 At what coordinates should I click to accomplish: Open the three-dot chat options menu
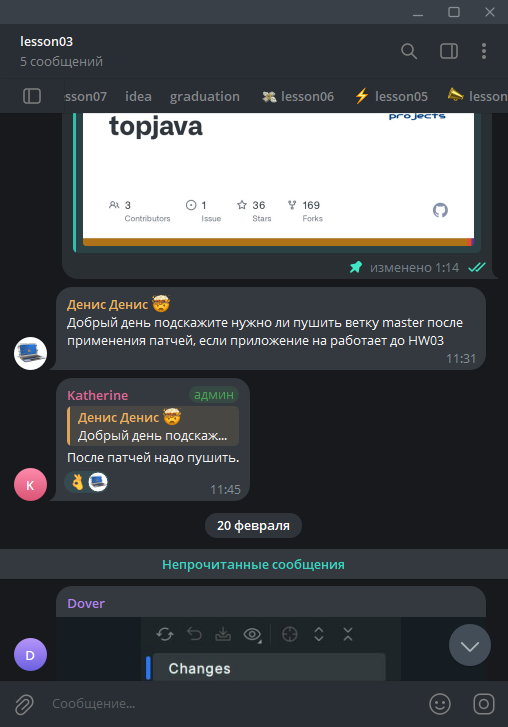point(483,51)
